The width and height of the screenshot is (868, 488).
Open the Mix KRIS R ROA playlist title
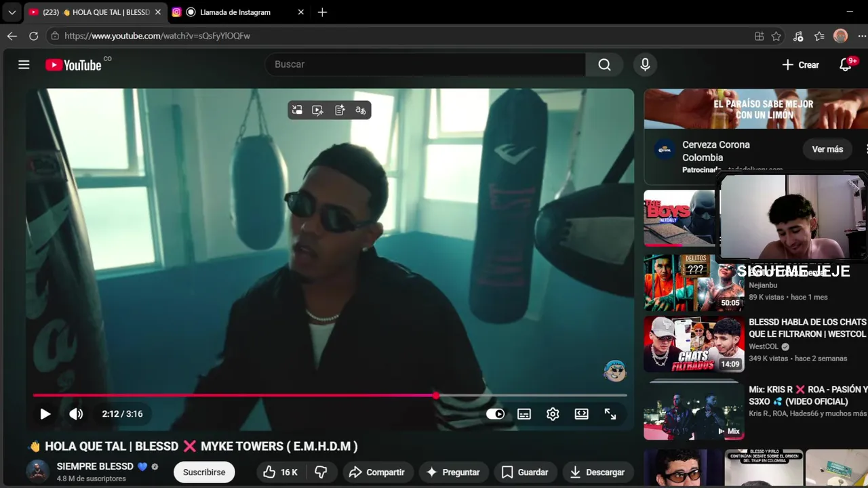pyautogui.click(x=808, y=396)
